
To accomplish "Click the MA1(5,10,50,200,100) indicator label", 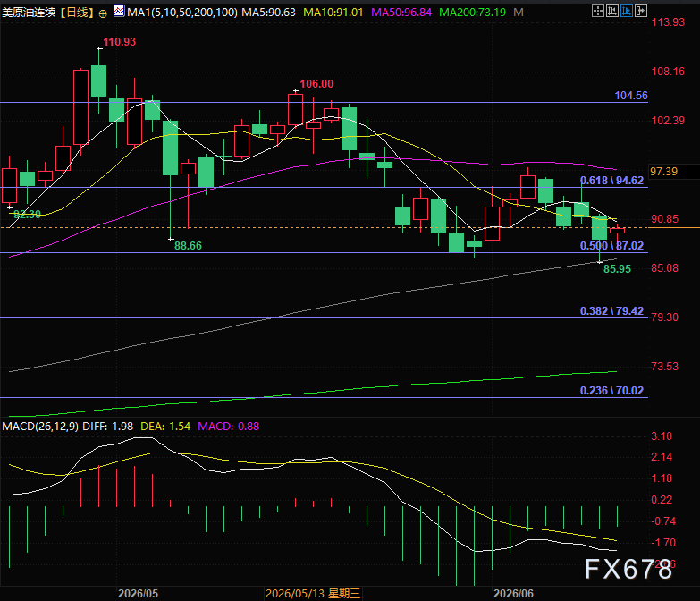I will pyautogui.click(x=182, y=13).
